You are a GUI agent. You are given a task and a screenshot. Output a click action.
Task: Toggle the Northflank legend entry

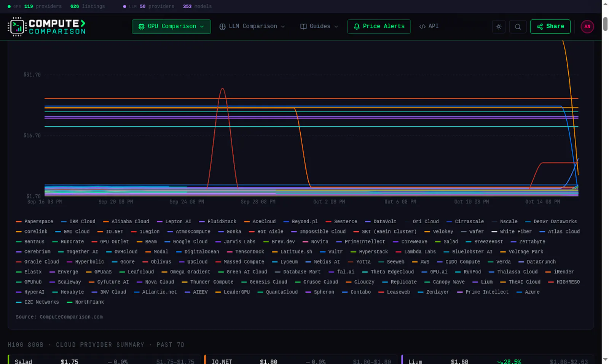click(x=85, y=302)
